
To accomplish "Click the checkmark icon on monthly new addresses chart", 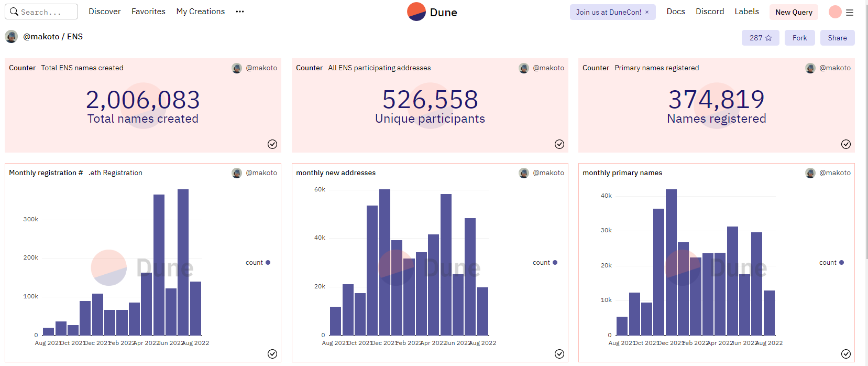I will 559,354.
